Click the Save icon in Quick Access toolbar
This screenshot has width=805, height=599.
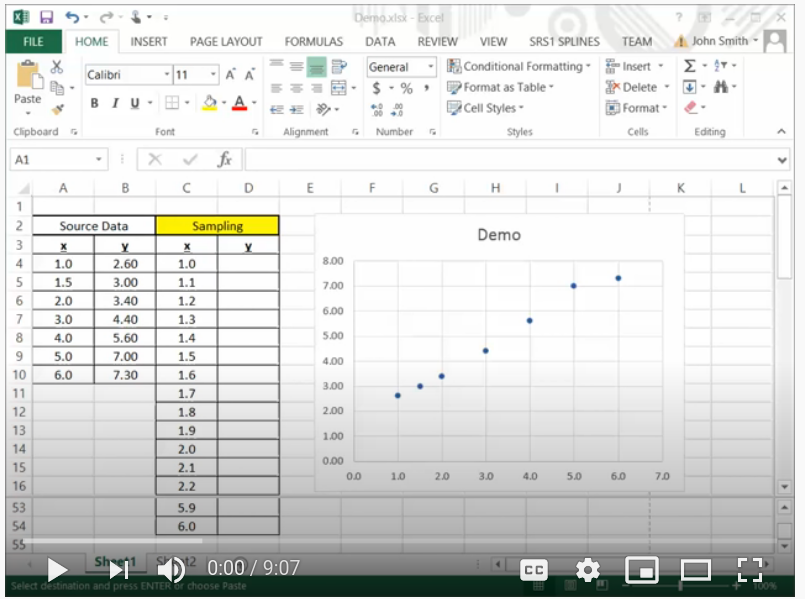coord(46,17)
